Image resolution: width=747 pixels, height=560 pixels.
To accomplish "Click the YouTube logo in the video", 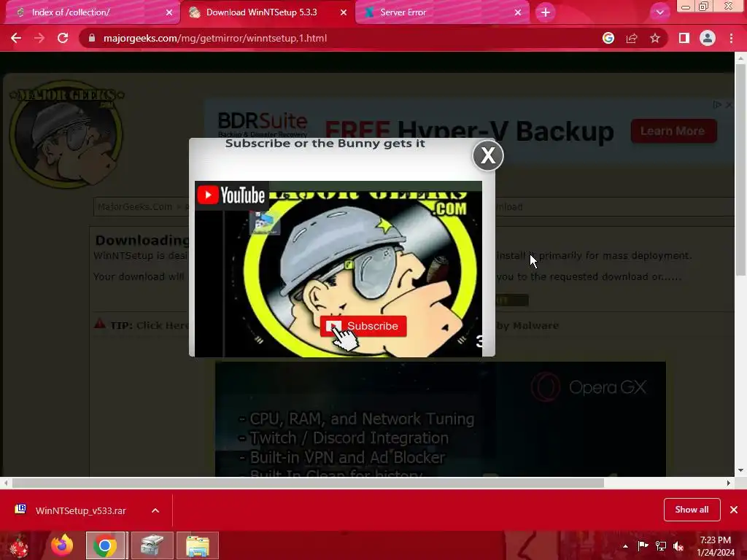I will [231, 195].
